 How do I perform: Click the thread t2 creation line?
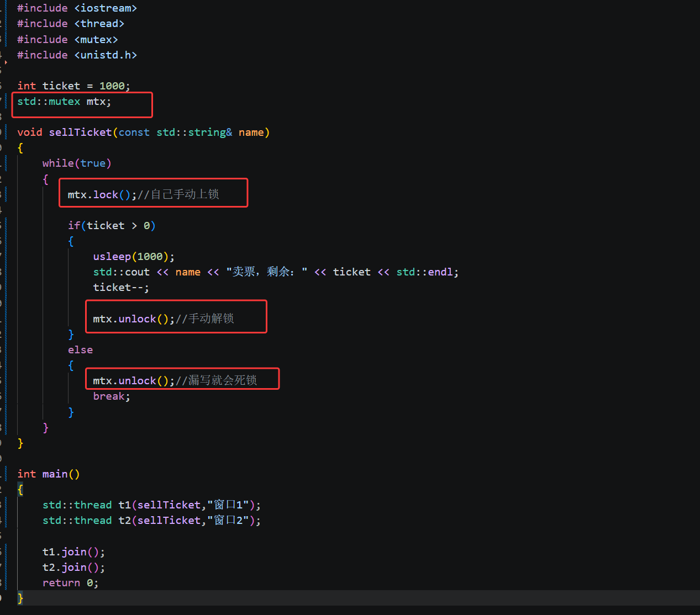click(152, 521)
